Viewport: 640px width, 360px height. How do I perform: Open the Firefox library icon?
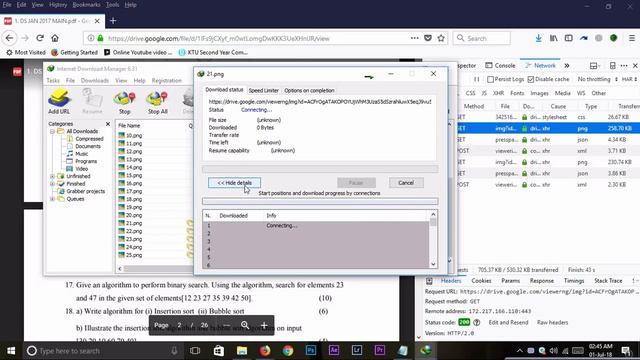pos(553,38)
